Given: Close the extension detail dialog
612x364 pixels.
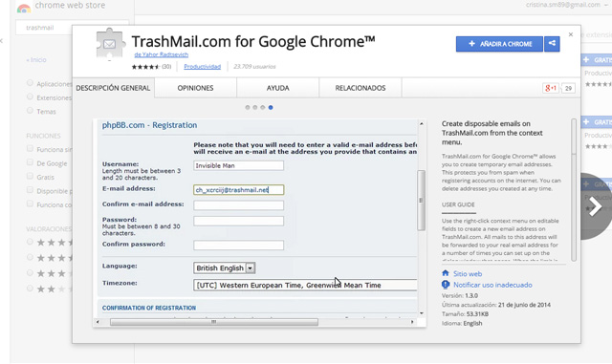Looking at the screenshot, I should tap(571, 34).
